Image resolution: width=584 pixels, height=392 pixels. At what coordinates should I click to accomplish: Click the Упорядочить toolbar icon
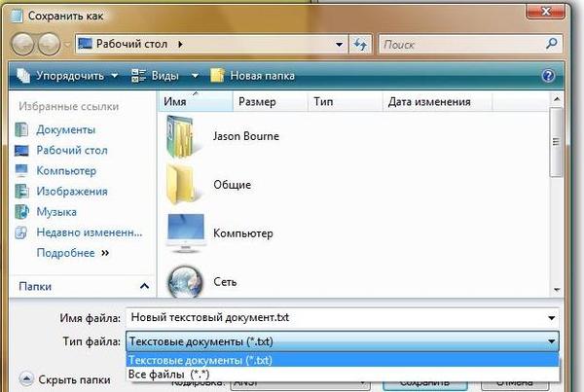point(23,76)
